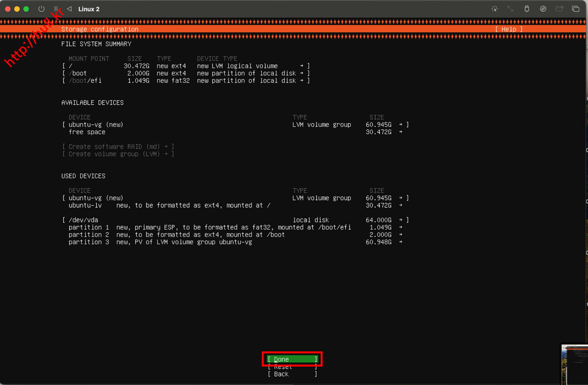Click the resize arrows icon
This screenshot has width=588, height=385.
510,9
